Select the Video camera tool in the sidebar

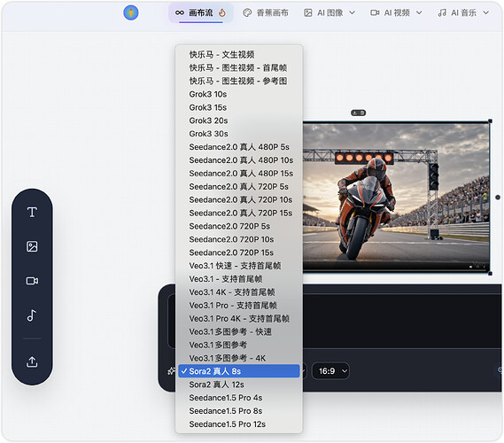(32, 281)
